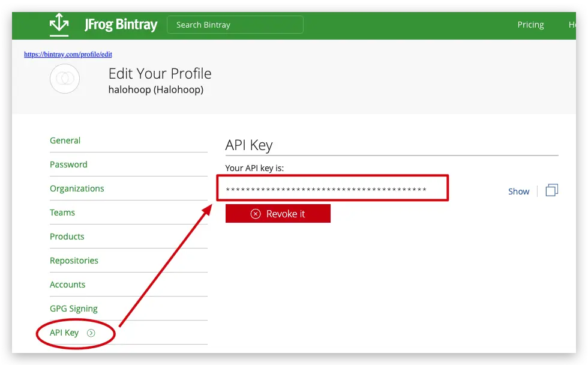Open the bintray.com/profile/edit link
The width and height of the screenshot is (588, 365).
coord(68,54)
